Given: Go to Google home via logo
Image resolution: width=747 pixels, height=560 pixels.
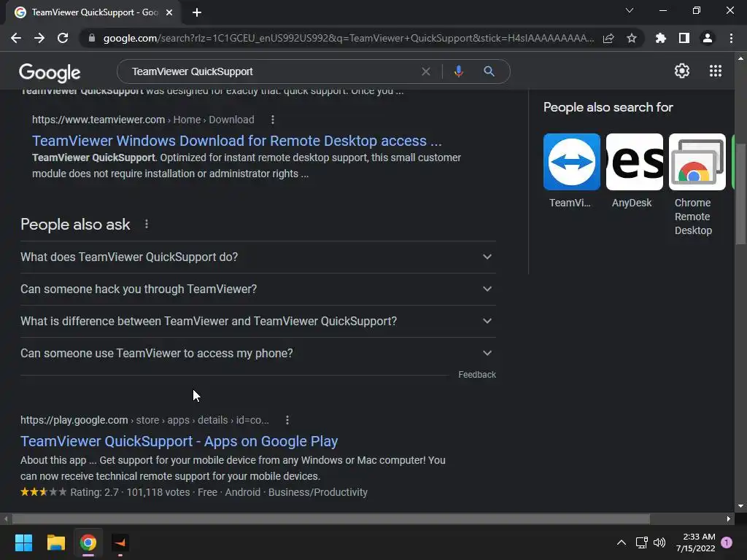Looking at the screenshot, I should (50, 72).
